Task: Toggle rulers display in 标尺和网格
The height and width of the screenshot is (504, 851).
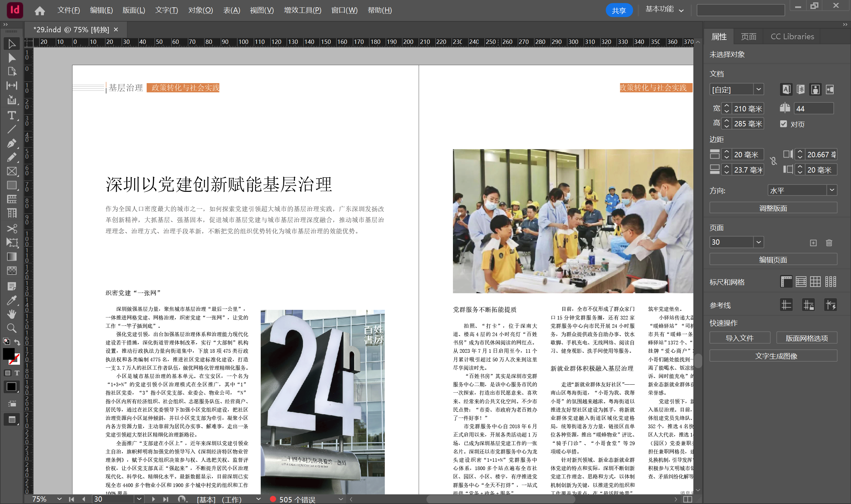Action: click(786, 282)
